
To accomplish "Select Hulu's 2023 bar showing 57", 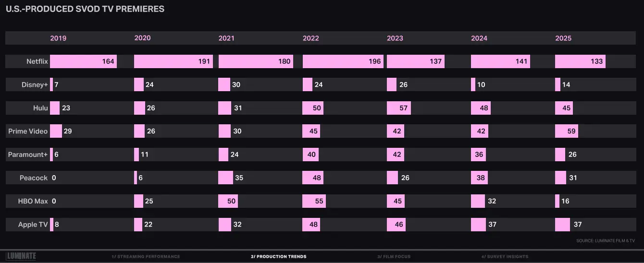I will [x=398, y=108].
